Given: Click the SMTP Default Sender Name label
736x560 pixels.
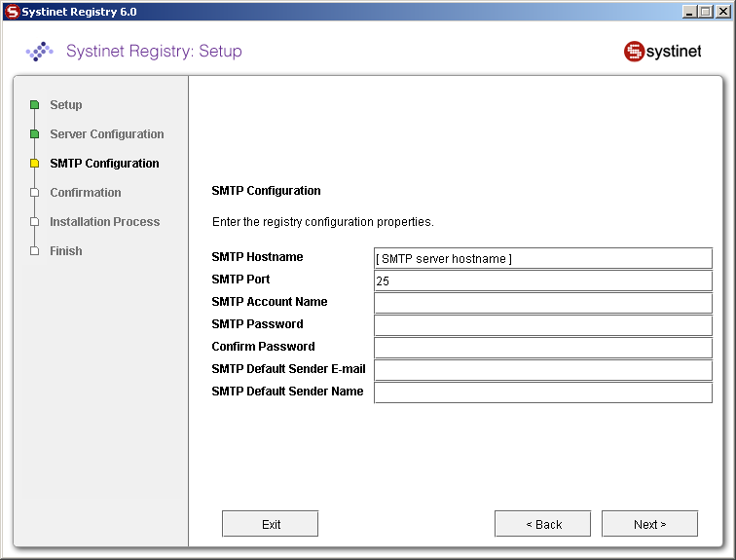Looking at the screenshot, I should pyautogui.click(x=287, y=392).
